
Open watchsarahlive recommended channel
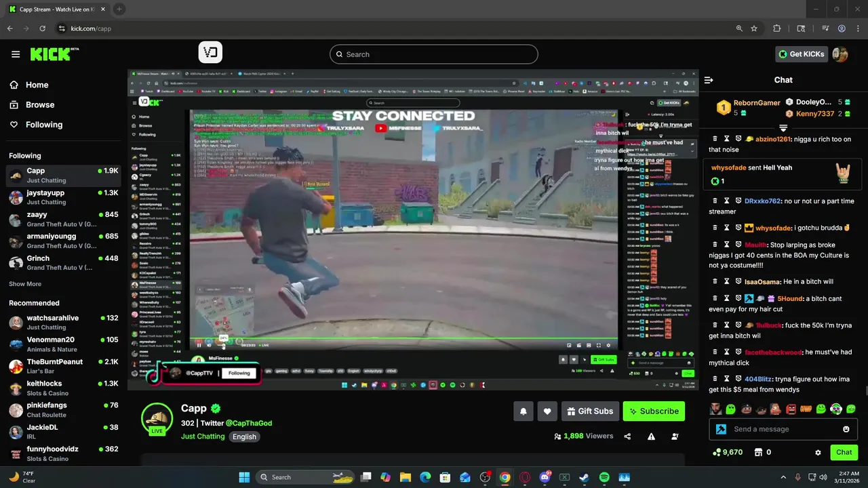coord(64,323)
